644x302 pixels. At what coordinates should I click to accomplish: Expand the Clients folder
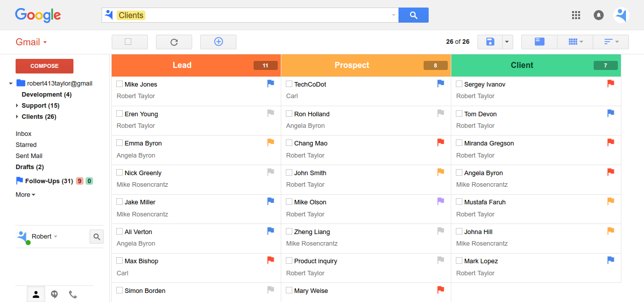17,117
